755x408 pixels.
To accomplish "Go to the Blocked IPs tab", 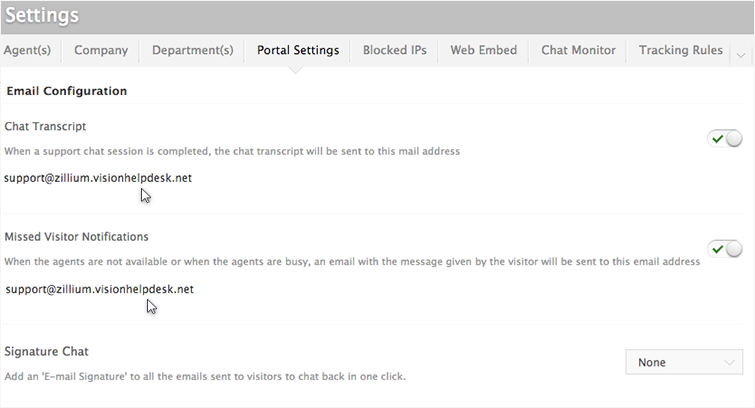I will (394, 50).
